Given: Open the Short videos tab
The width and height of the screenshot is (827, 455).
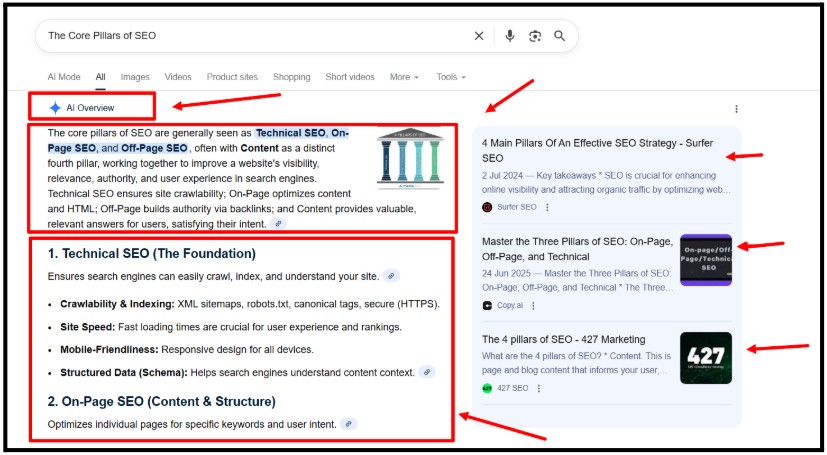Looking at the screenshot, I should tap(350, 77).
